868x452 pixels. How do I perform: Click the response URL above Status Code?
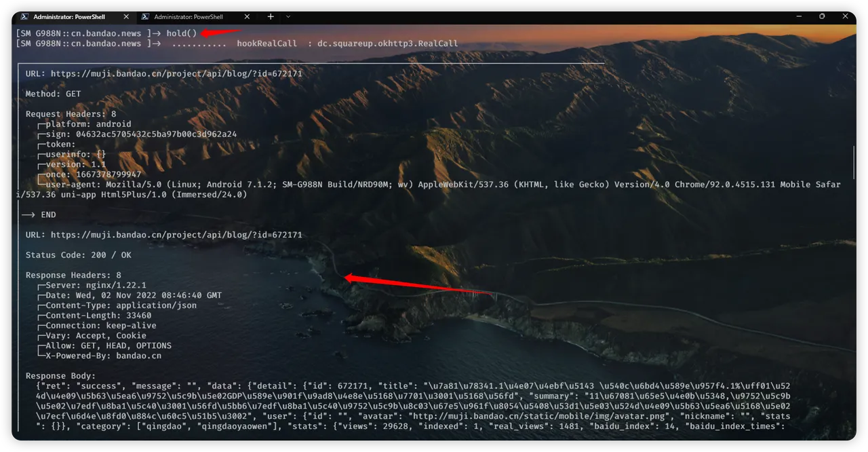176,235
